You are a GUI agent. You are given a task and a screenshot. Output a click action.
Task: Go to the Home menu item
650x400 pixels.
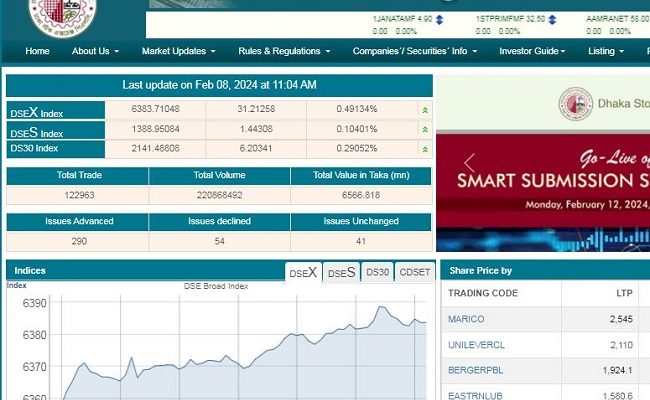tap(37, 51)
